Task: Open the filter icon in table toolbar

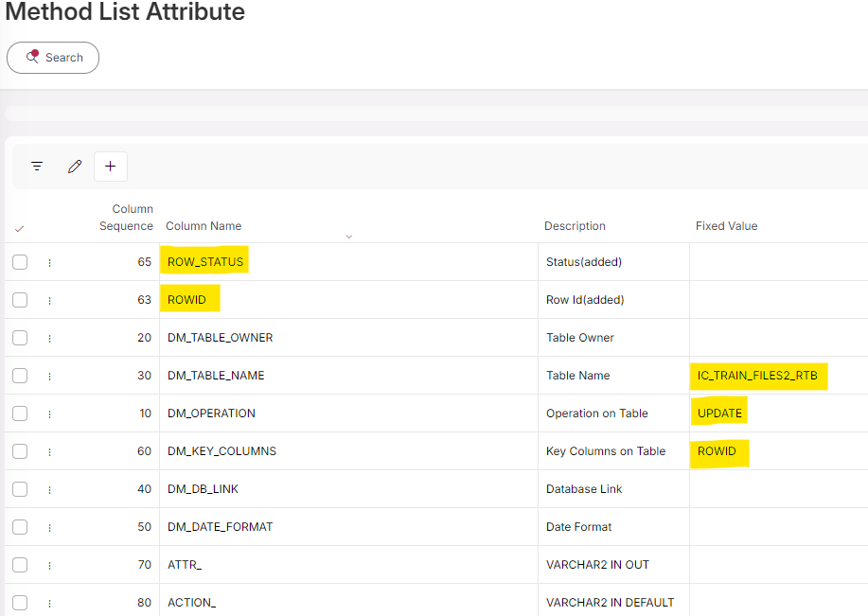Action: (x=37, y=166)
